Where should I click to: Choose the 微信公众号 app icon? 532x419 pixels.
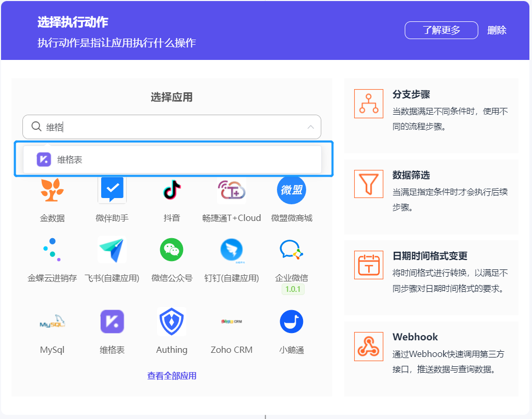[x=172, y=250]
